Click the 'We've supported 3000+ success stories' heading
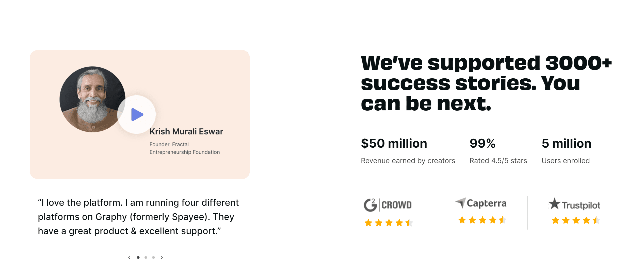Image resolution: width=644 pixels, height=277 pixels. pyautogui.click(x=486, y=83)
